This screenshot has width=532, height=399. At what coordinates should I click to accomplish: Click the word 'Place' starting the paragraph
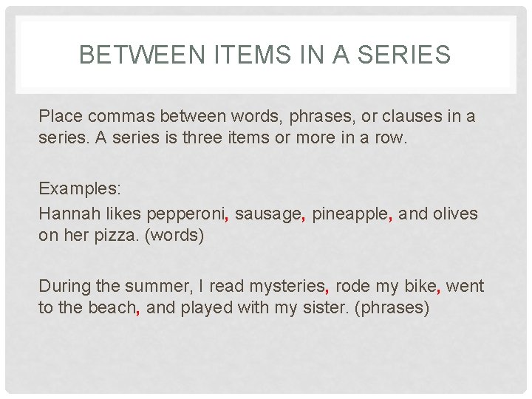click(61, 116)
